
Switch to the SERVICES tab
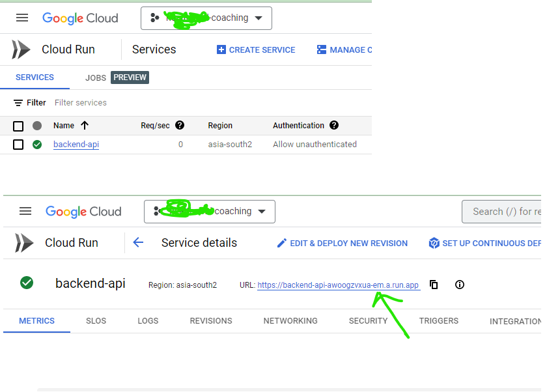(35, 77)
